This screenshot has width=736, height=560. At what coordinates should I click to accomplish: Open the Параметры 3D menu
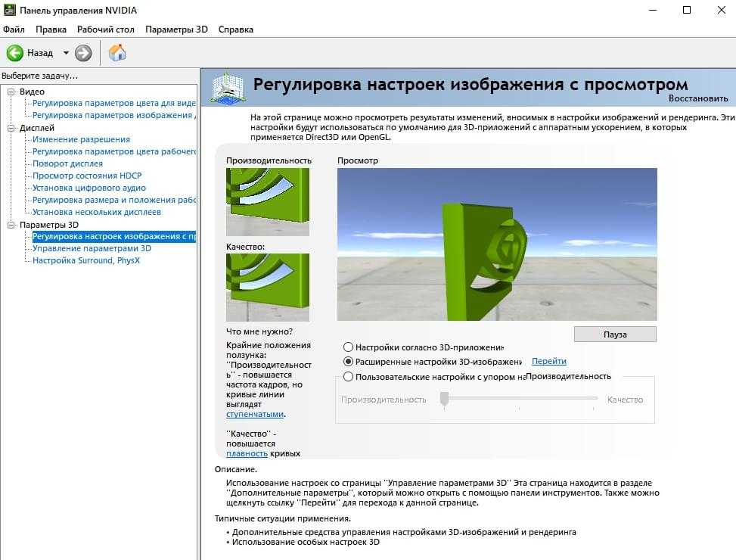pyautogui.click(x=176, y=29)
